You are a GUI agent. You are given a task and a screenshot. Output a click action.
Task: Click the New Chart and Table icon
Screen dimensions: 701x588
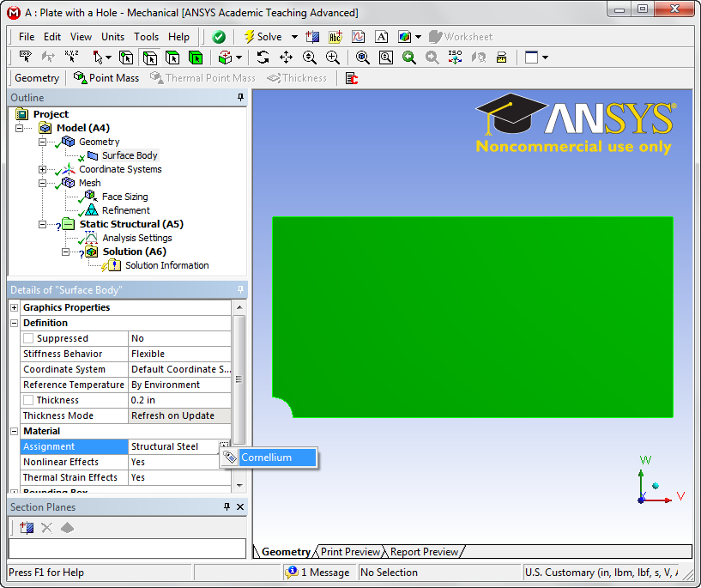click(358, 37)
